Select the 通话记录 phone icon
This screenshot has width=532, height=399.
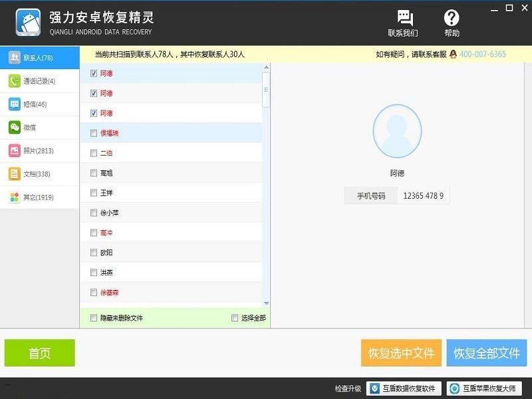[14, 81]
